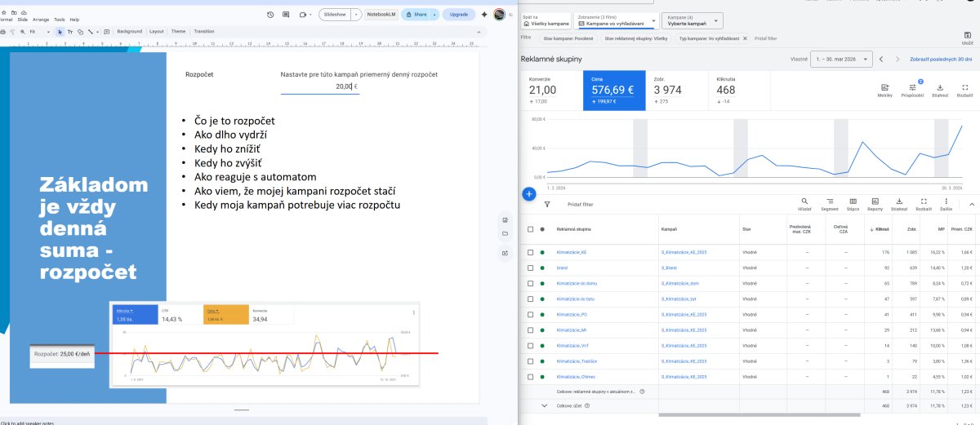Expand the Vyberte kampaň dropdown
The height and width of the screenshot is (425, 980).
(x=693, y=20)
